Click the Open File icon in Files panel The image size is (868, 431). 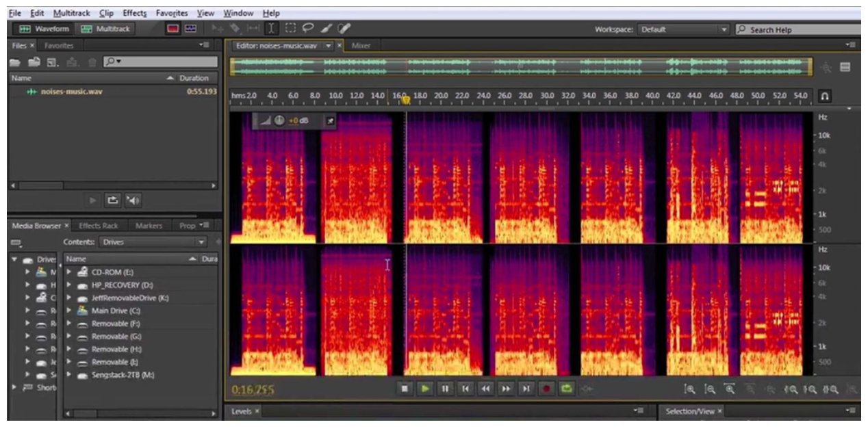coord(16,62)
